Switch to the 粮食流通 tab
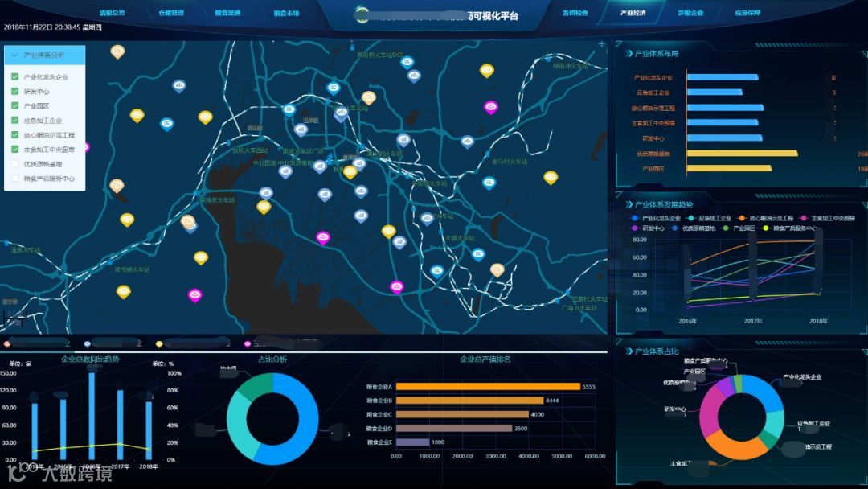868x489 pixels. click(228, 13)
